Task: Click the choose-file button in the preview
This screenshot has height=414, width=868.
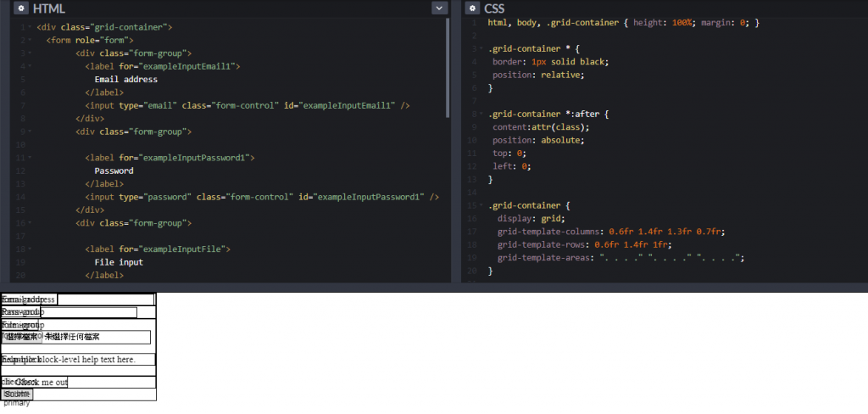Action: 22,337
